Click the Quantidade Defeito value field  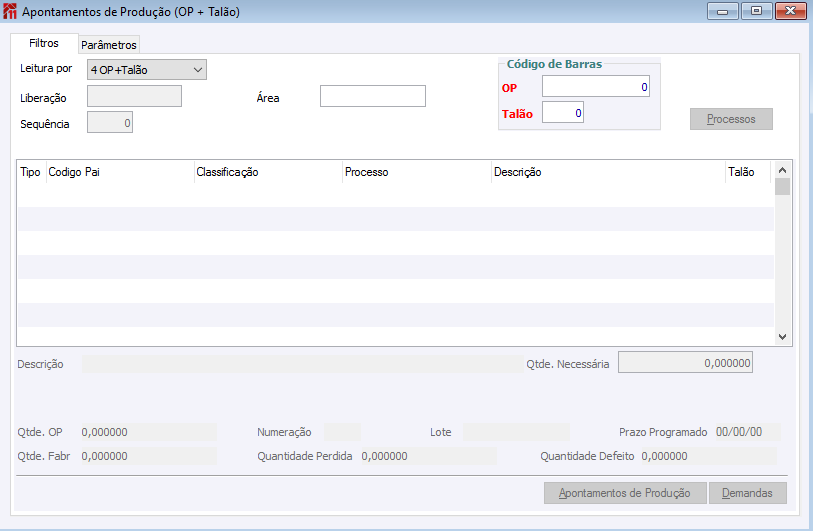(709, 456)
